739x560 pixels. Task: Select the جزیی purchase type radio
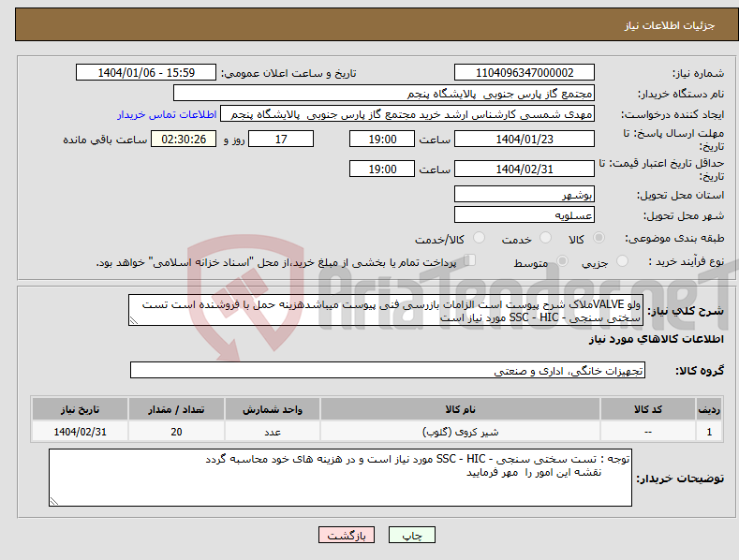(x=622, y=261)
